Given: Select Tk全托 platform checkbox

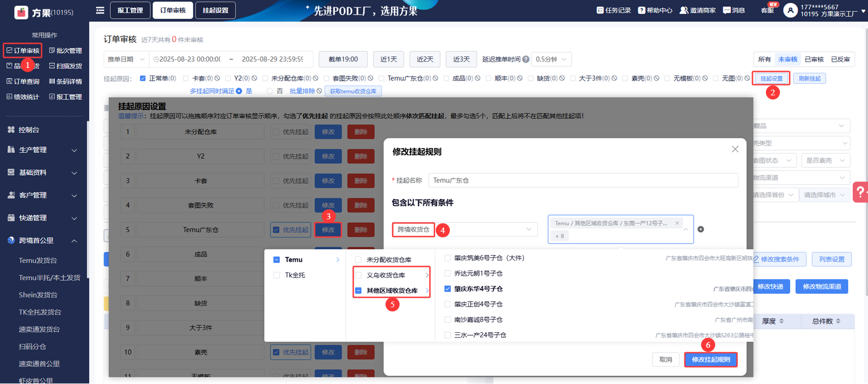Looking at the screenshot, I should (277, 275).
